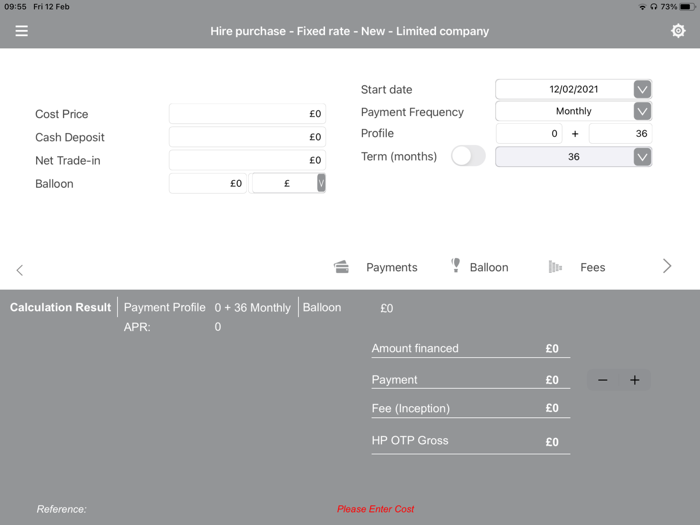Click the Calculation Result heading
The width and height of the screenshot is (700, 525).
[x=60, y=308]
